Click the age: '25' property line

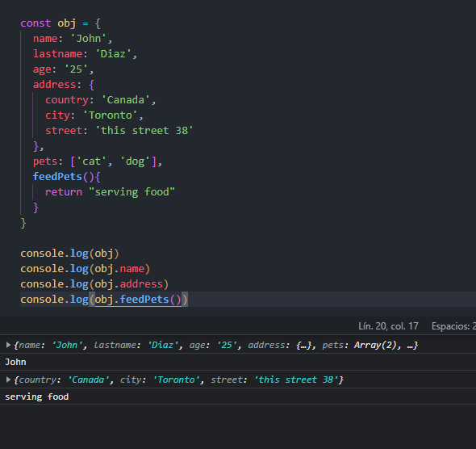pyautogui.click(x=63, y=69)
